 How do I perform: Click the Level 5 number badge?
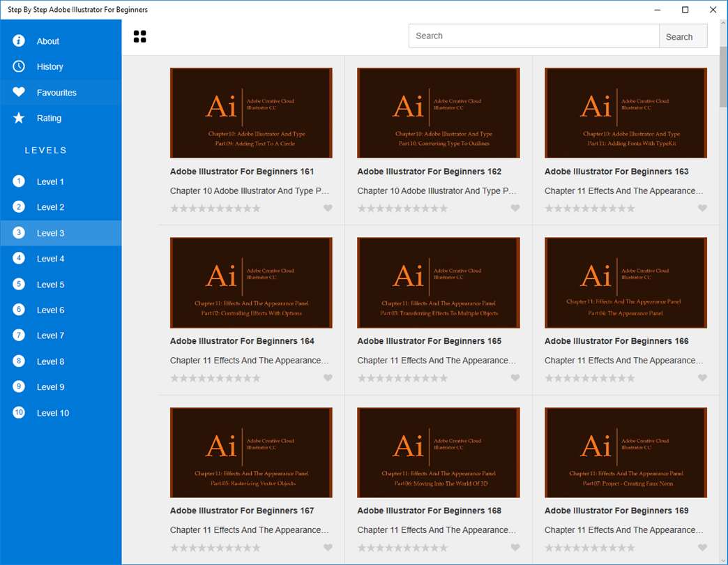[x=19, y=284]
